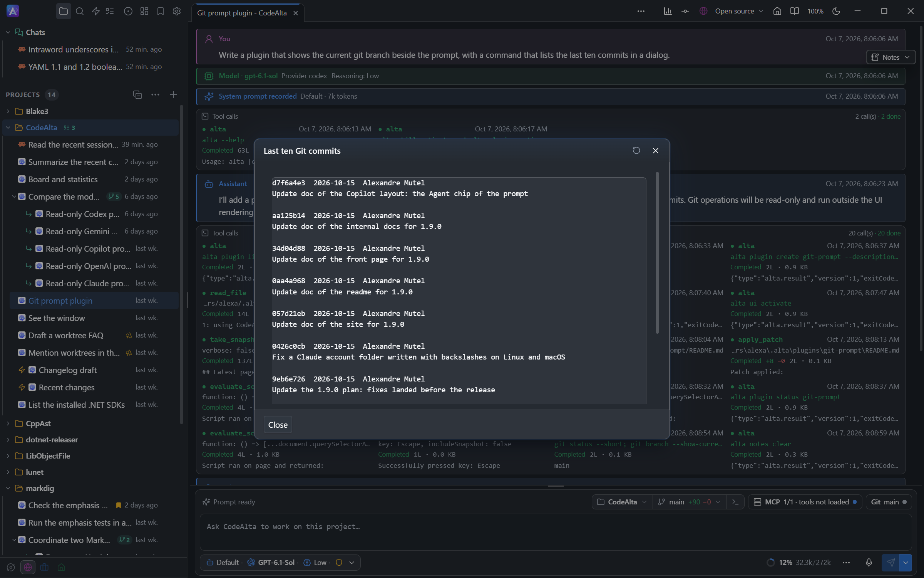
Task: Click the MCP 1/1 tools not loaded button
Action: click(805, 502)
